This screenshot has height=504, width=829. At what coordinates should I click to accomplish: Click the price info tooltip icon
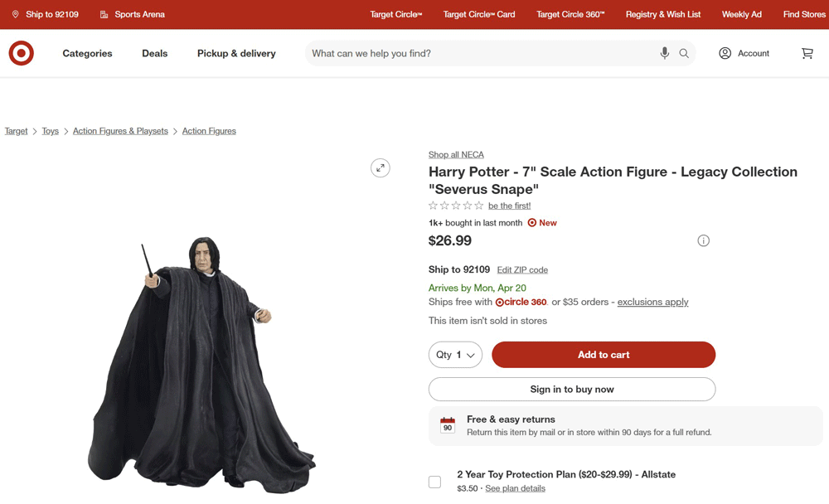(703, 240)
